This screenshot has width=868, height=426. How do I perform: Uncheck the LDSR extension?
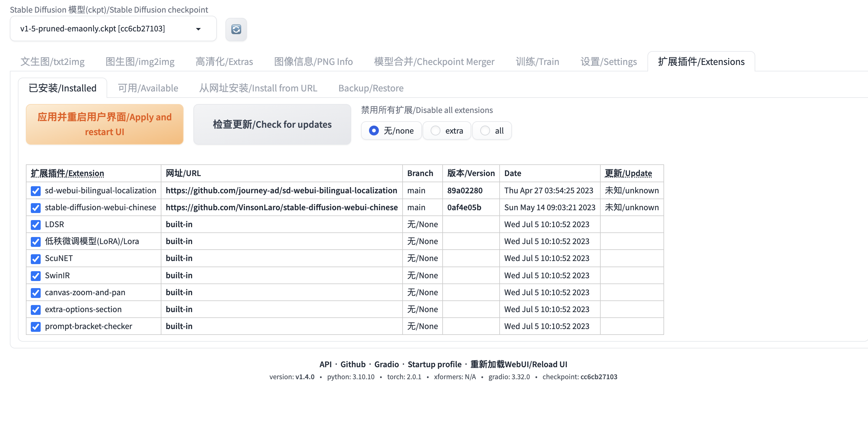(35, 225)
